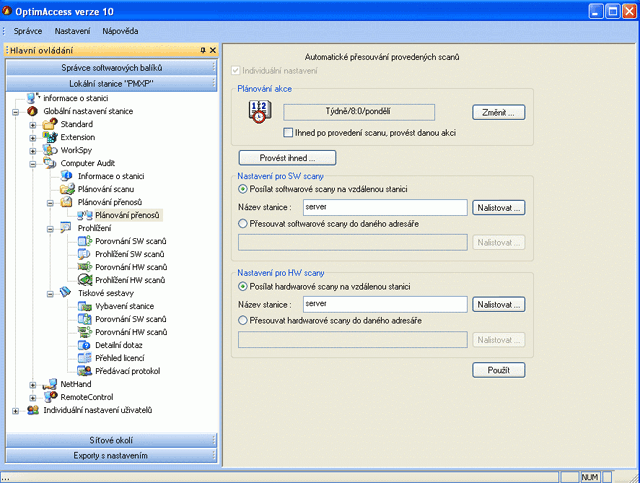The width and height of the screenshot is (640, 483).
Task: Pin the Hlavní ovládání panel
Action: pos(203,50)
